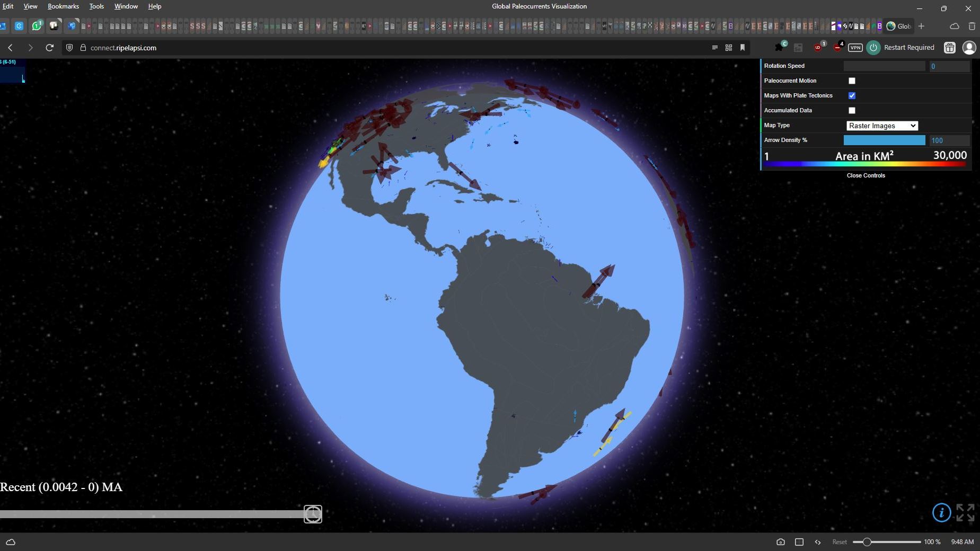Open the Tools menu
The width and height of the screenshot is (980, 551).
click(96, 6)
